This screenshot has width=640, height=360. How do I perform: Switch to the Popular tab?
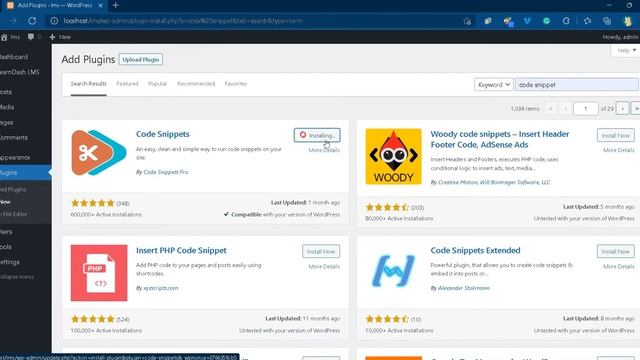pos(158,84)
